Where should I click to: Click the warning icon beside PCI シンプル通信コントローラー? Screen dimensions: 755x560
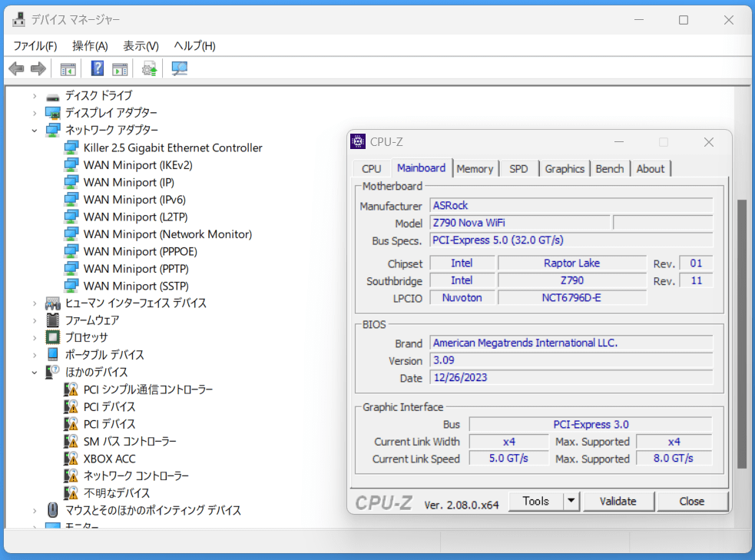(x=71, y=389)
